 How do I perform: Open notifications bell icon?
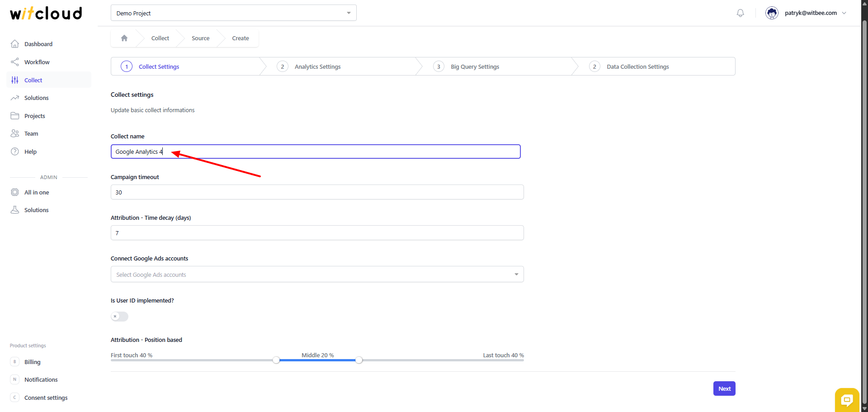point(740,13)
